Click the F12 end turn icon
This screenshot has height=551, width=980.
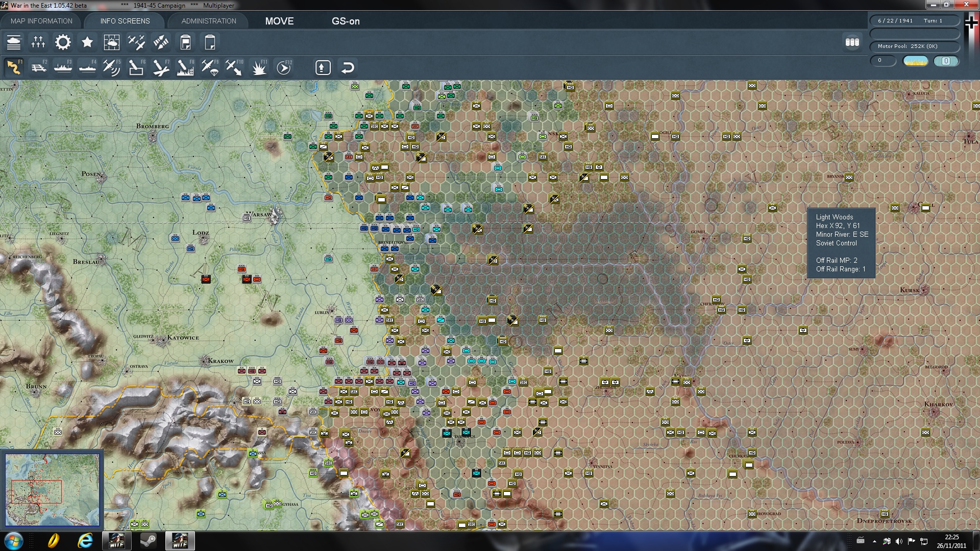coord(284,67)
